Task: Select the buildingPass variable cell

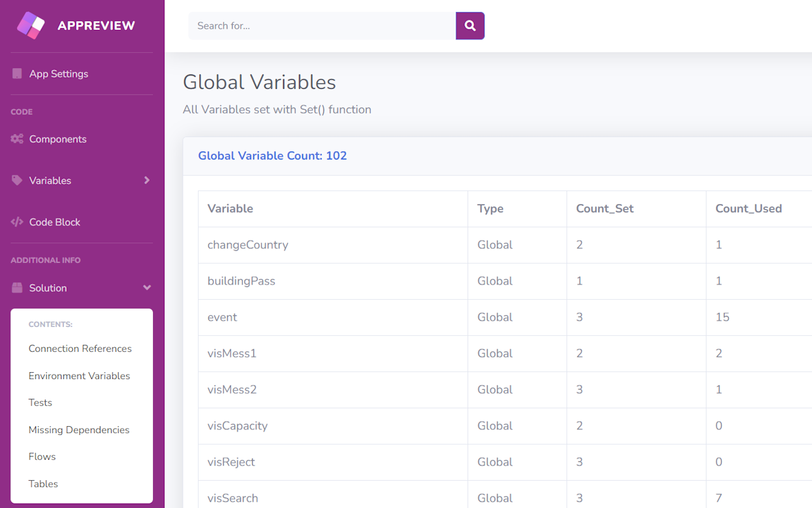Action: tap(333, 281)
